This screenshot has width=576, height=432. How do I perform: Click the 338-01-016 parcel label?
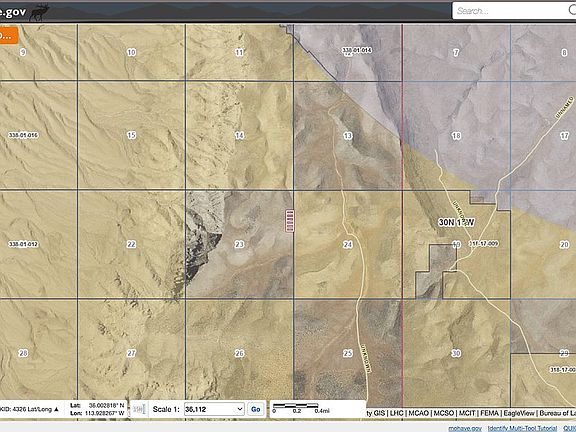coord(24,135)
